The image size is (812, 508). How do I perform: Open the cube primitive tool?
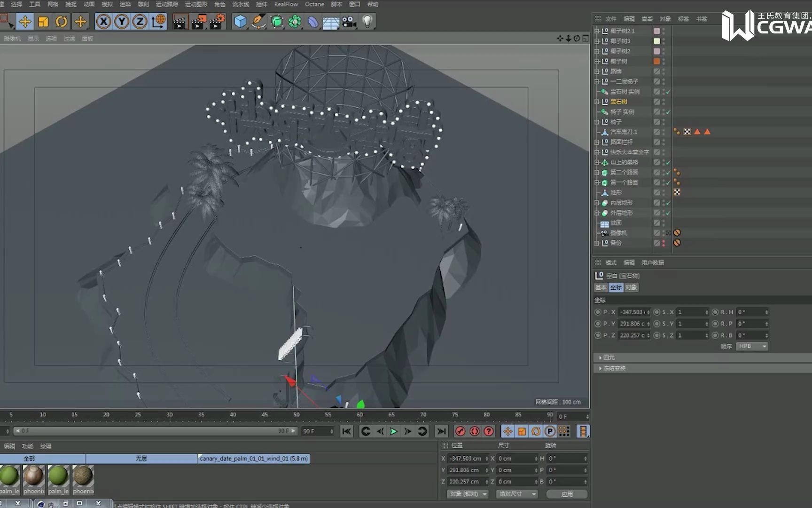point(240,22)
